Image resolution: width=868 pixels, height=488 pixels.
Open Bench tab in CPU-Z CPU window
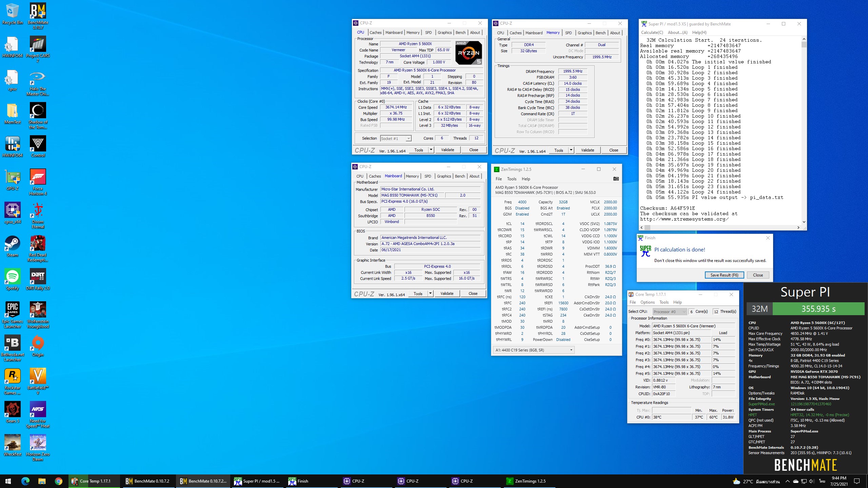click(x=460, y=33)
